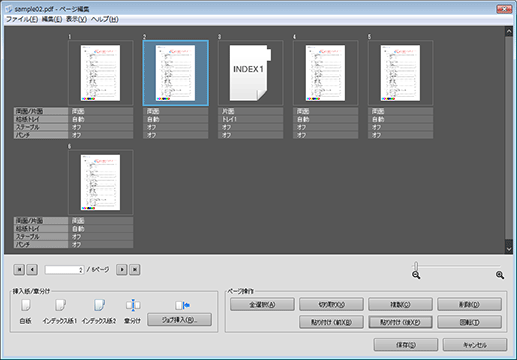
Task: Click the current page number field
Action: pos(64,270)
